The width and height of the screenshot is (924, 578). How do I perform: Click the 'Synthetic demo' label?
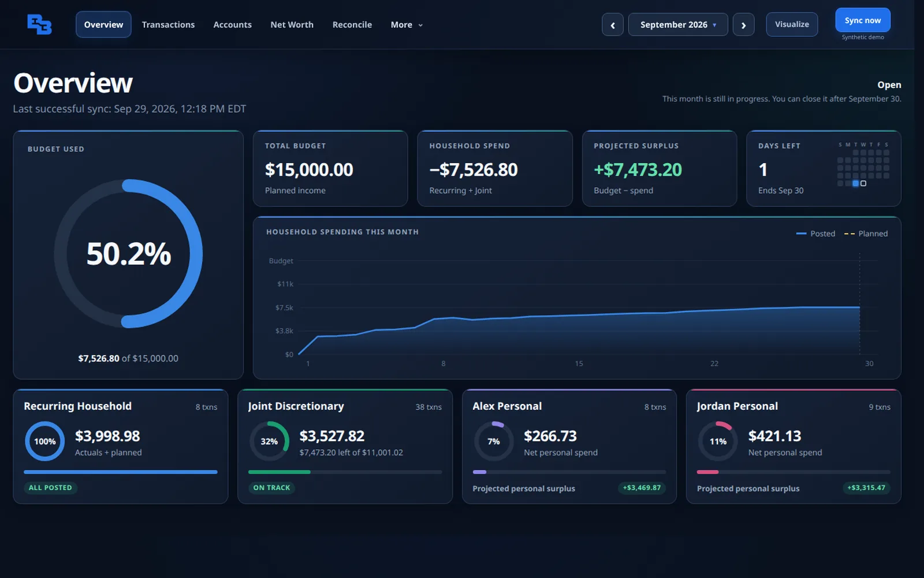[x=863, y=37]
